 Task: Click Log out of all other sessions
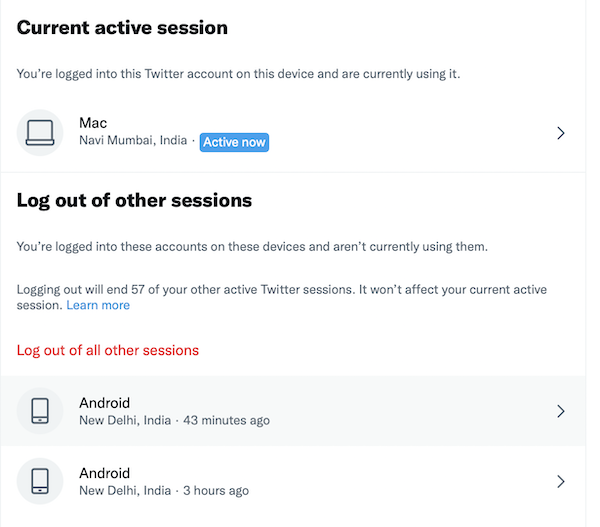coord(108,350)
